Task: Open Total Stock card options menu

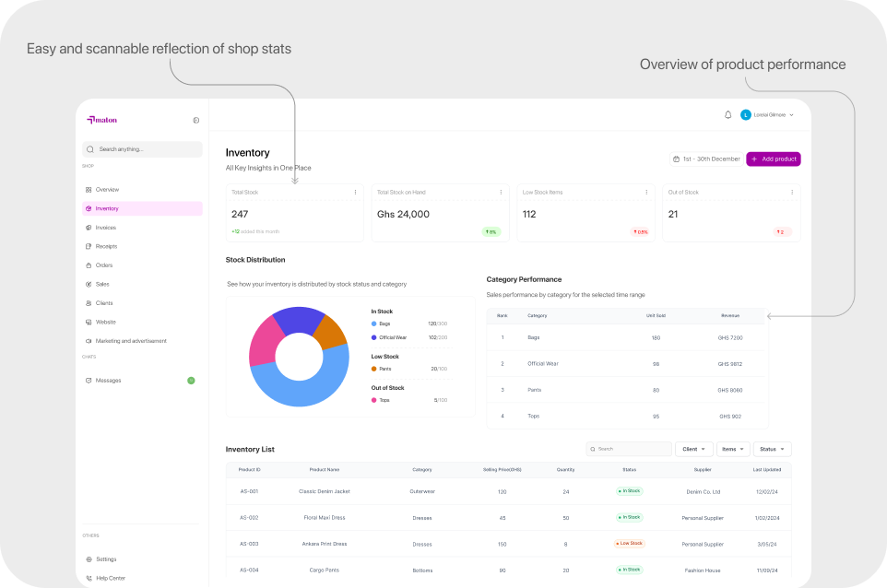Action: click(x=355, y=193)
